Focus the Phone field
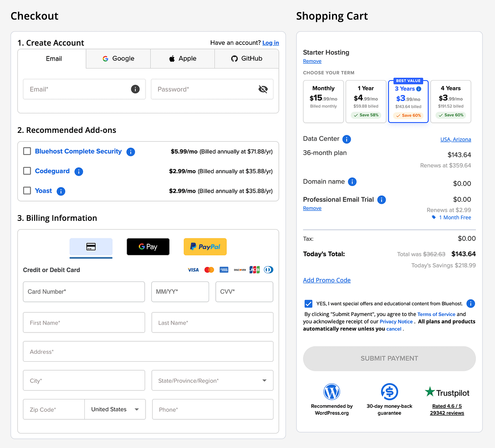Image resolution: width=495 pixels, height=448 pixels. (x=213, y=409)
